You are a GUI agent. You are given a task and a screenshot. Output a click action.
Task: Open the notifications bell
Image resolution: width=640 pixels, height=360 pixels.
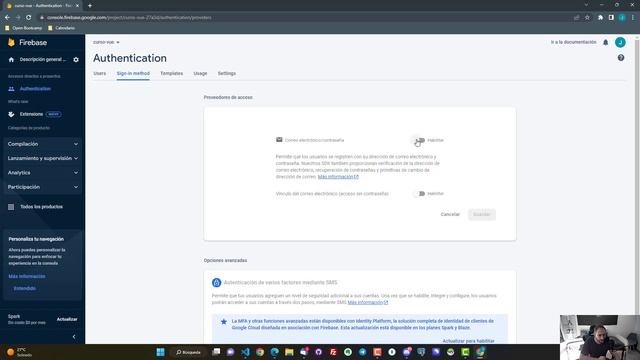tap(606, 42)
